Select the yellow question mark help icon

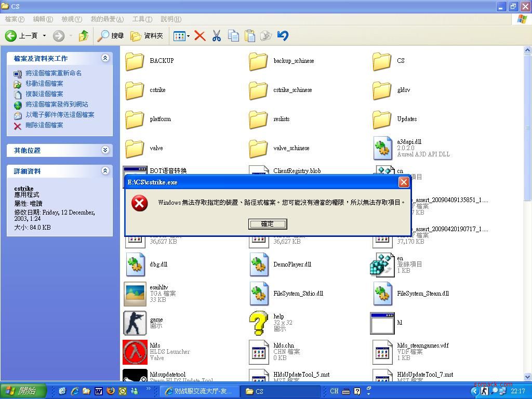[x=258, y=323]
